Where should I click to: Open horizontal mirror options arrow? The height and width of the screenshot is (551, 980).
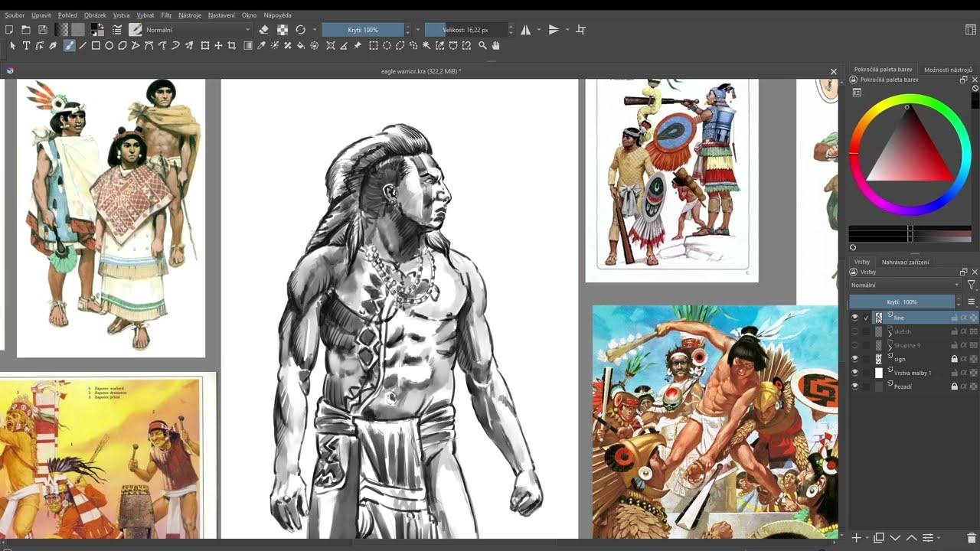539,30
